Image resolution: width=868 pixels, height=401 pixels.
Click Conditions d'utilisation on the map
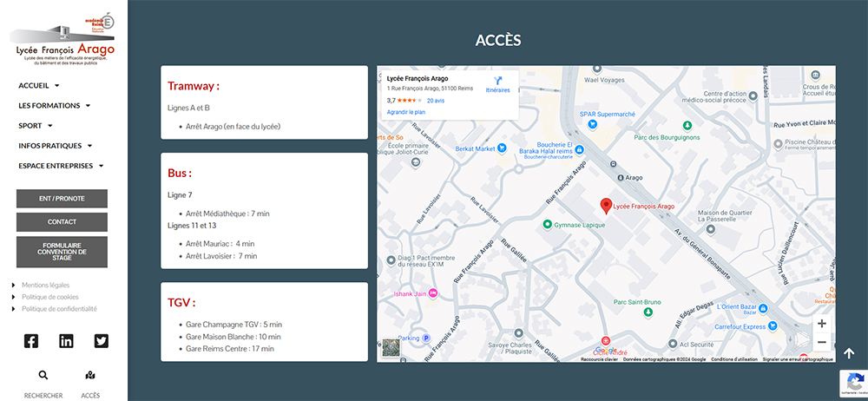734,359
